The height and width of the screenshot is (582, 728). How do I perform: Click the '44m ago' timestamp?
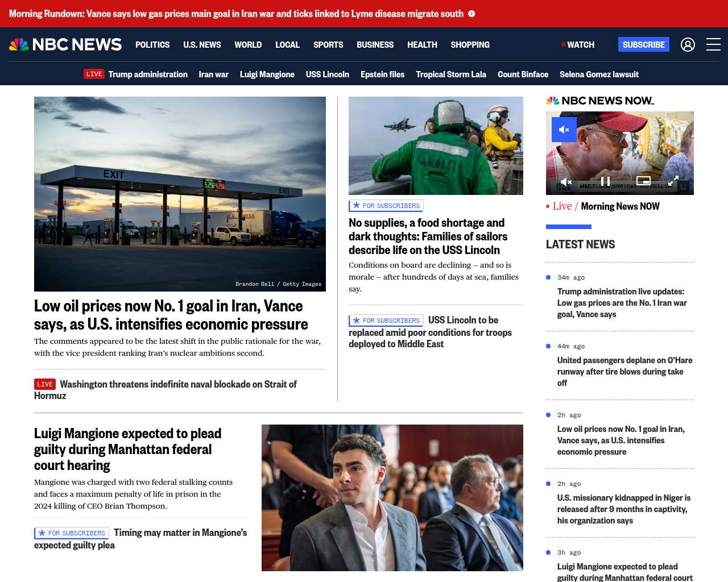click(571, 346)
